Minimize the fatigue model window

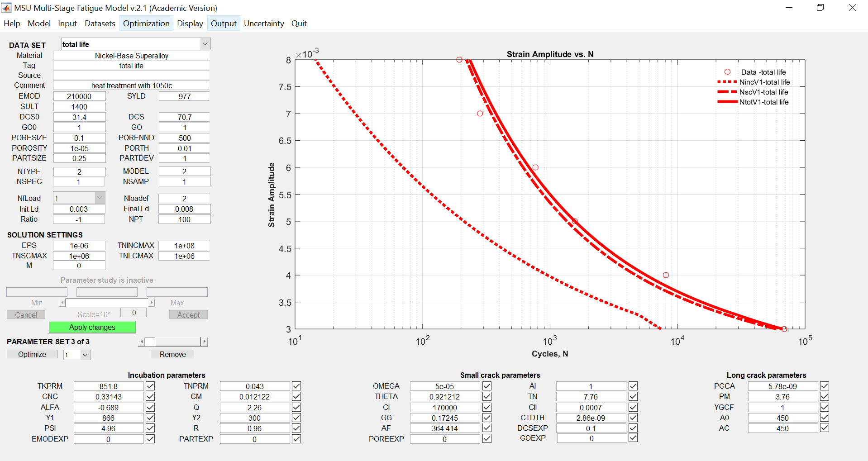(789, 8)
